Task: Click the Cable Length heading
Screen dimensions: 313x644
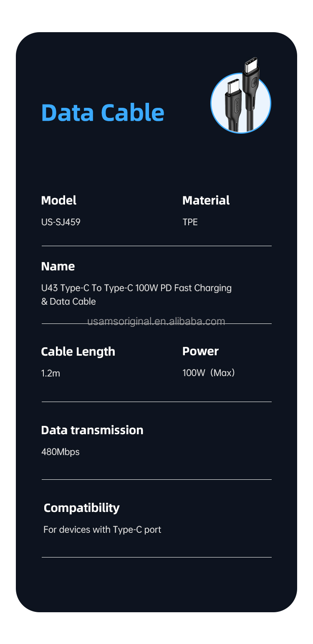Action: pyautogui.click(x=78, y=351)
